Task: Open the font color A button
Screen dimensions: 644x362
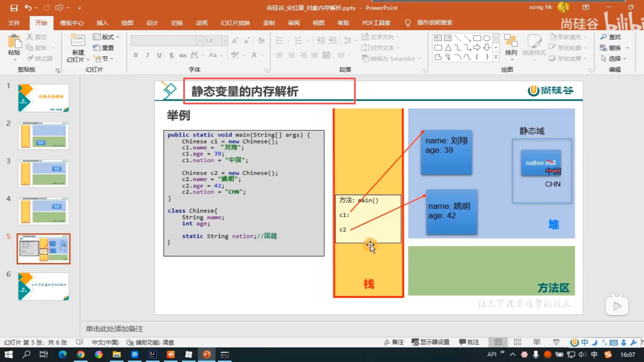Action: click(x=254, y=55)
